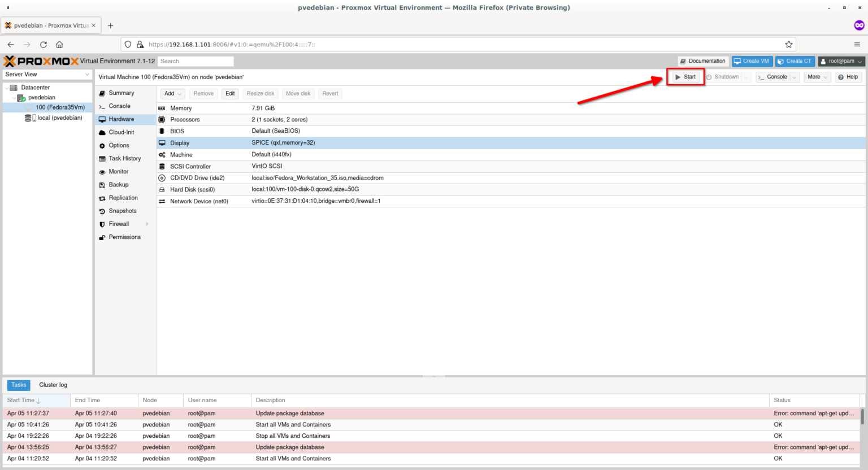Select the Console shell icon in the VM sidebar
This screenshot has height=470, width=868.
[x=103, y=106]
